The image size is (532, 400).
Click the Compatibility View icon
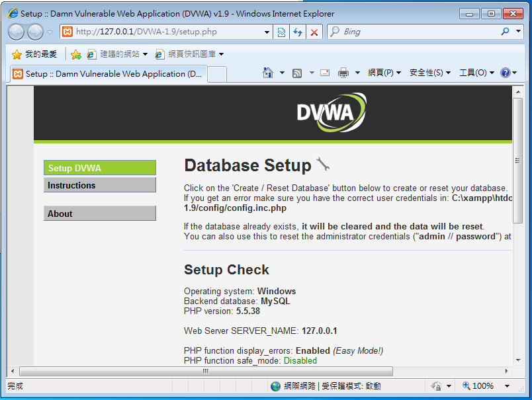(x=281, y=32)
